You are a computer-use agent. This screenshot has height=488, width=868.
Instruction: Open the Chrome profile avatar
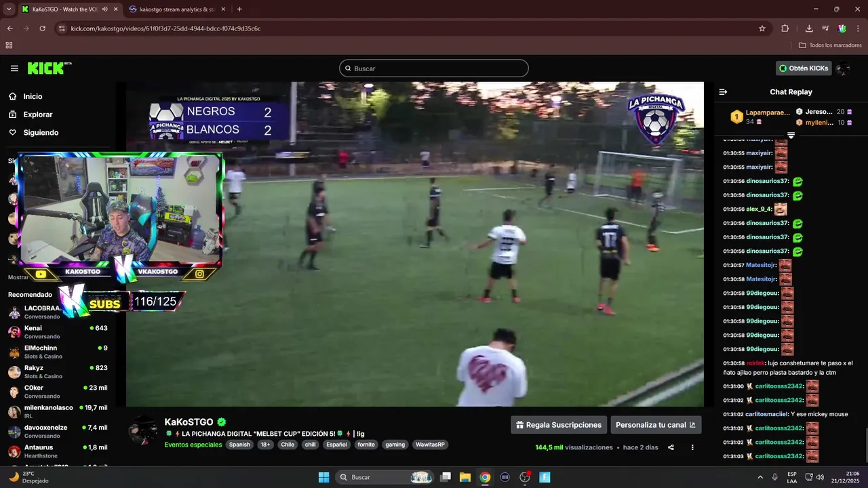pos(842,28)
